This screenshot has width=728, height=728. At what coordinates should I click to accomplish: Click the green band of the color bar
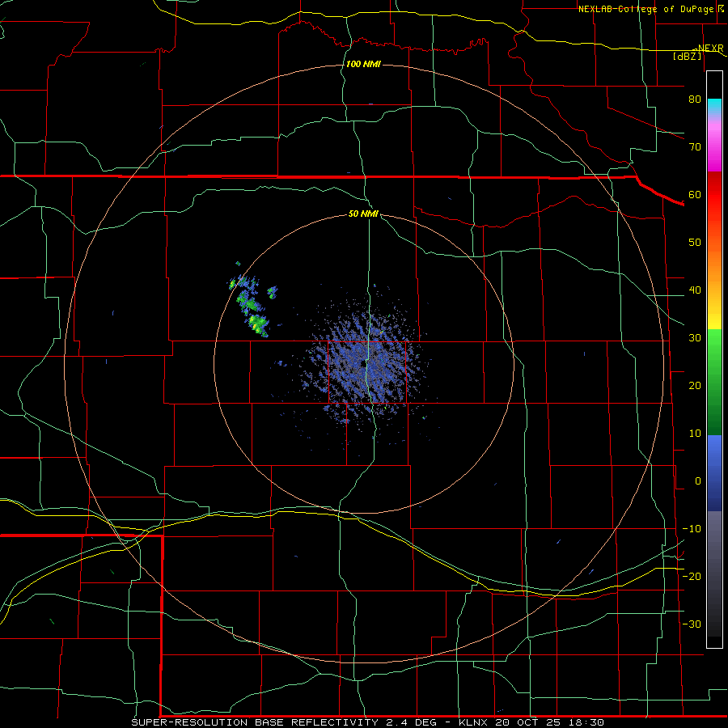[714, 382]
